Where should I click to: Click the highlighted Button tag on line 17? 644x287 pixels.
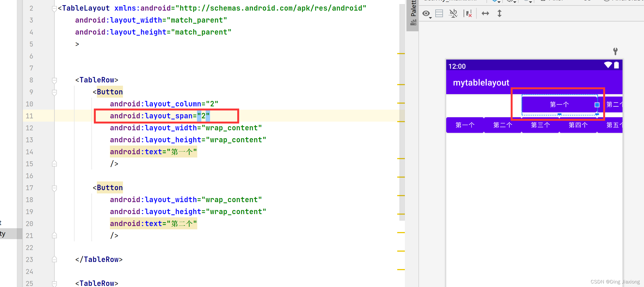point(110,188)
